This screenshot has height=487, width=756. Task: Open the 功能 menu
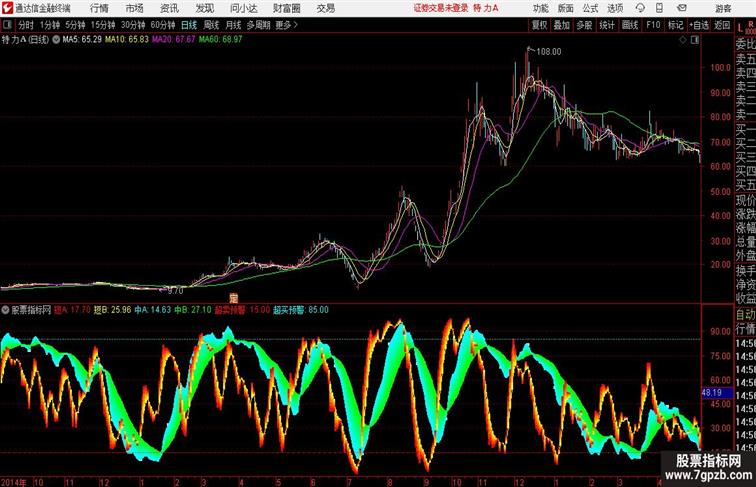pos(540,8)
